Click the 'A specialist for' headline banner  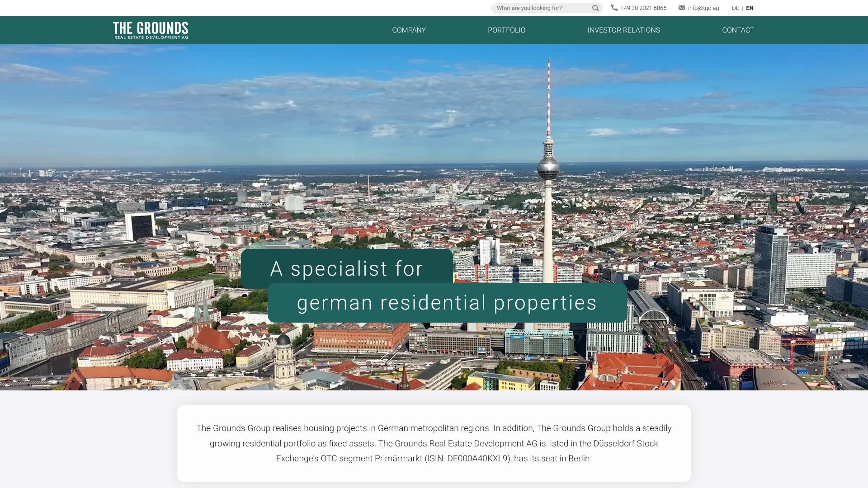click(x=347, y=268)
